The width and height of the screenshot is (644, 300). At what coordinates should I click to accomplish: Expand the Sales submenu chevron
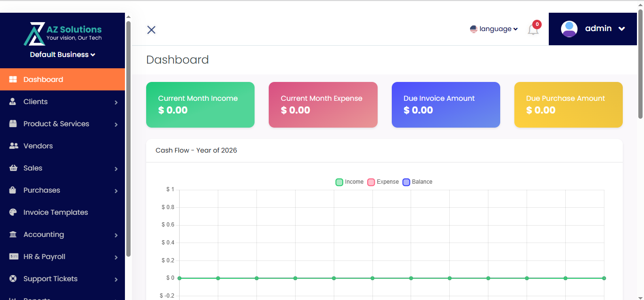click(116, 169)
